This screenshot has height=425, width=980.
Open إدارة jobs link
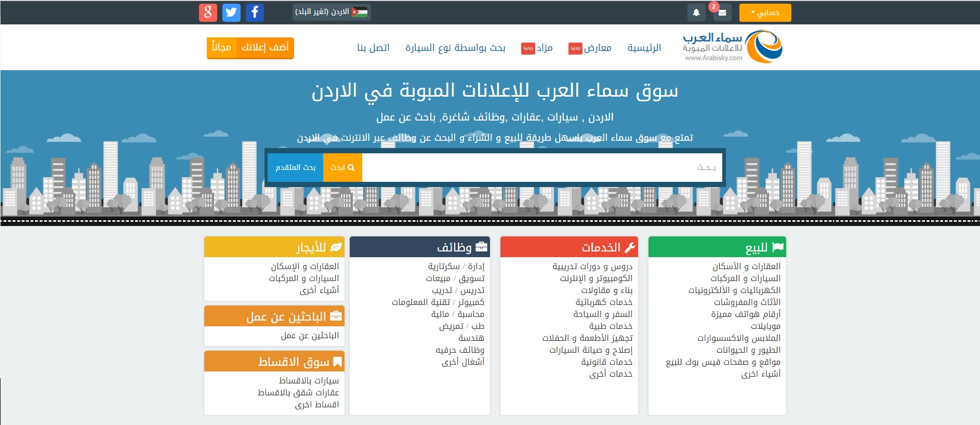click(x=476, y=267)
